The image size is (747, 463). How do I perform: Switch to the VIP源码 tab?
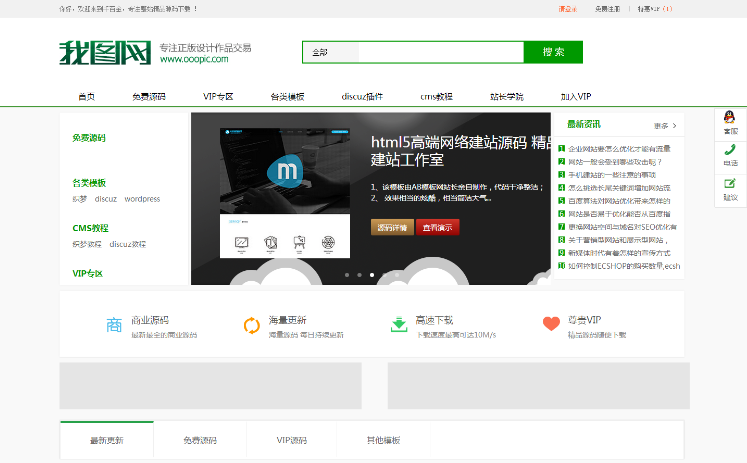point(293,440)
